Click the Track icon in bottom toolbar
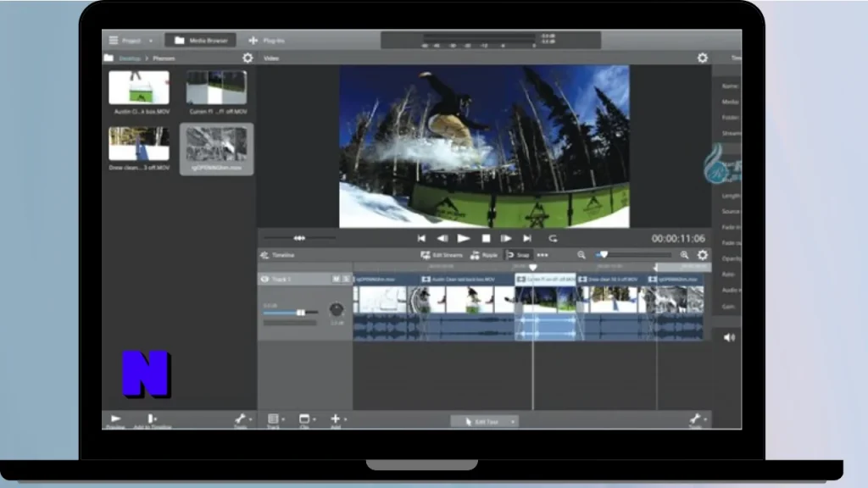Viewport: 868px width, 488px height. click(273, 419)
